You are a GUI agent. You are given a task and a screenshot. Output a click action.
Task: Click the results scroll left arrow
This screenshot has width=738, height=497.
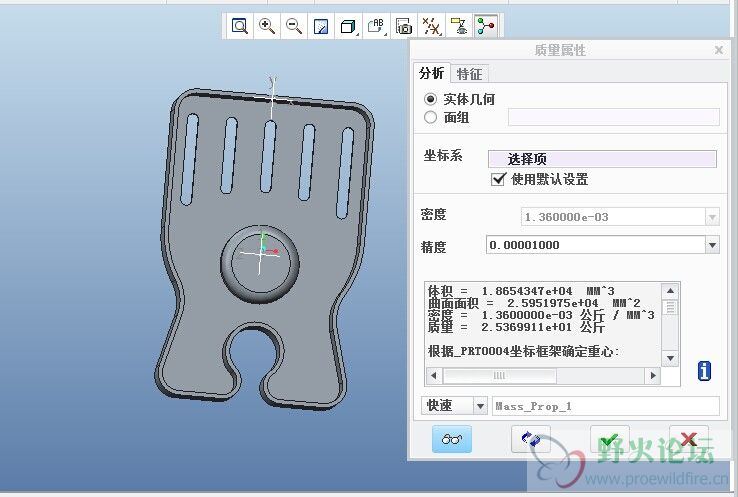tap(433, 376)
